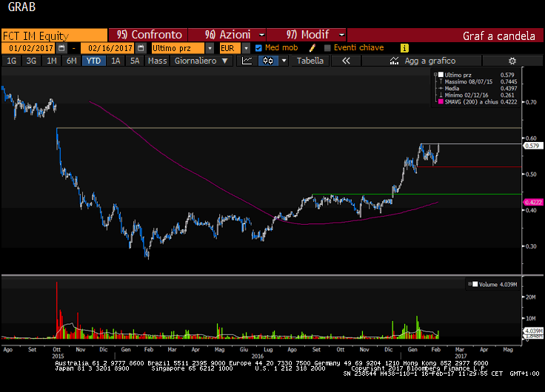Open the Tabella view button
545x392 pixels.
310,61
